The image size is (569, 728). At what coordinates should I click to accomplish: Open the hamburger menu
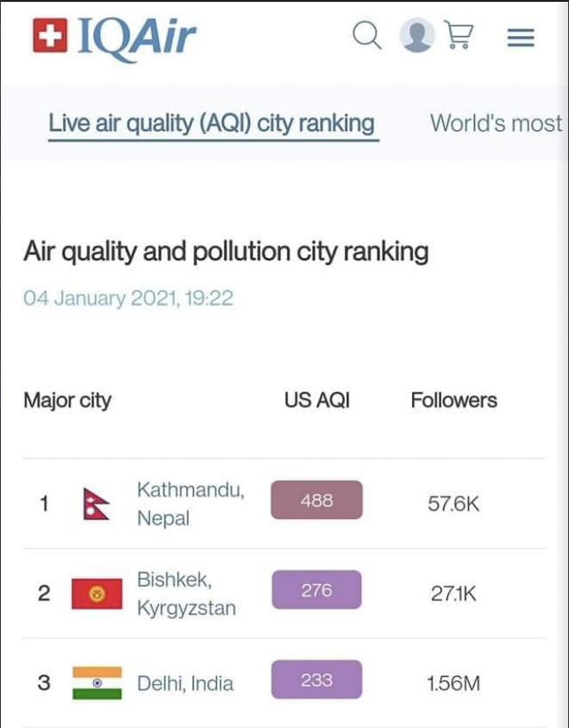point(521,37)
